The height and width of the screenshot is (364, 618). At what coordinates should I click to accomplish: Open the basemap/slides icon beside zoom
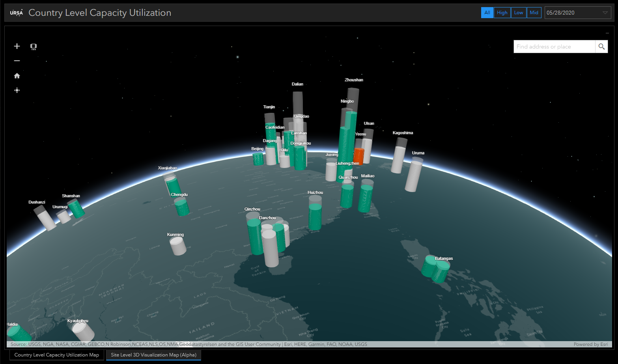(34, 47)
